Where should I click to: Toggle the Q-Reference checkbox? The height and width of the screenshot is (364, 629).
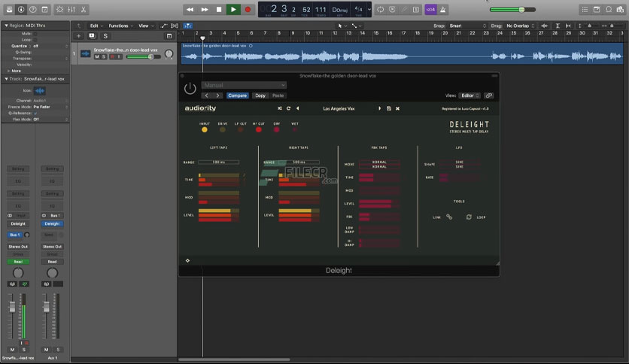[x=35, y=114]
